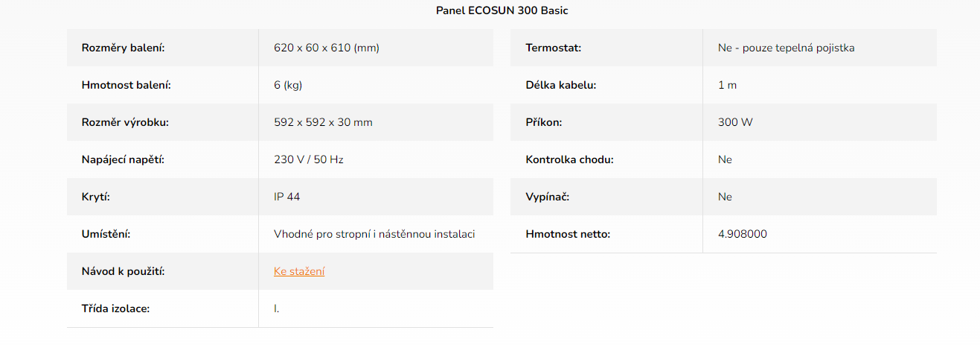Select the Hmotnost balení label
Screen dimensions: 980x345
(126, 85)
